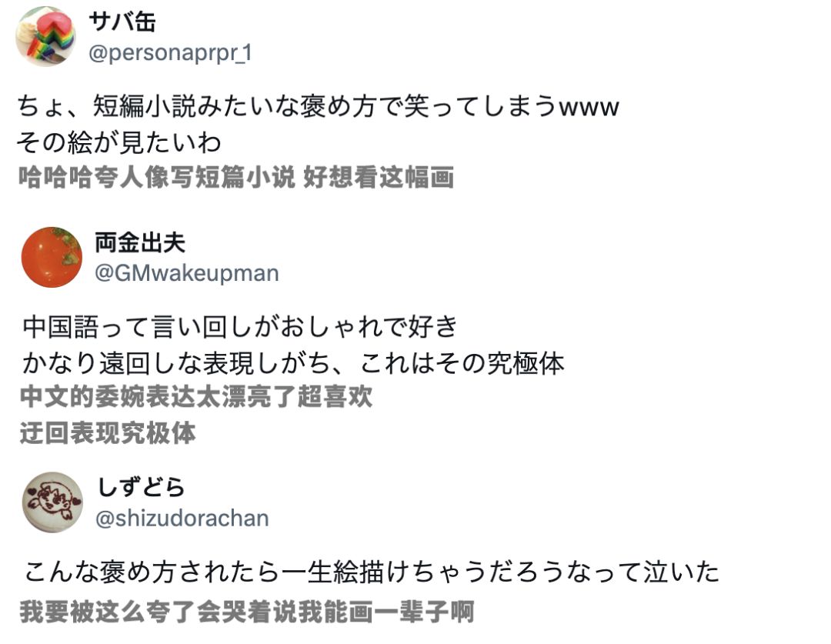Open the 両金出夫 display name
Screen dimensions: 831x644
pyautogui.click(x=140, y=243)
